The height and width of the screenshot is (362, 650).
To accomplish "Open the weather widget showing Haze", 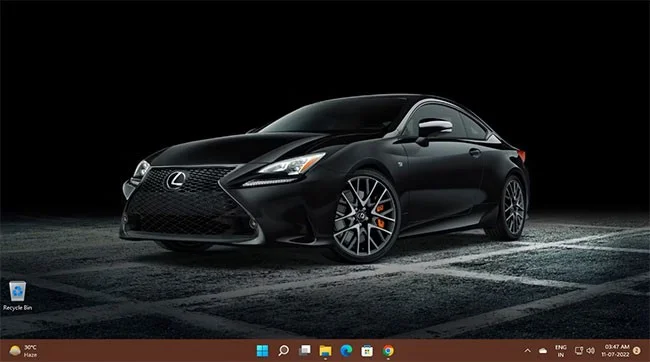I will pyautogui.click(x=23, y=351).
